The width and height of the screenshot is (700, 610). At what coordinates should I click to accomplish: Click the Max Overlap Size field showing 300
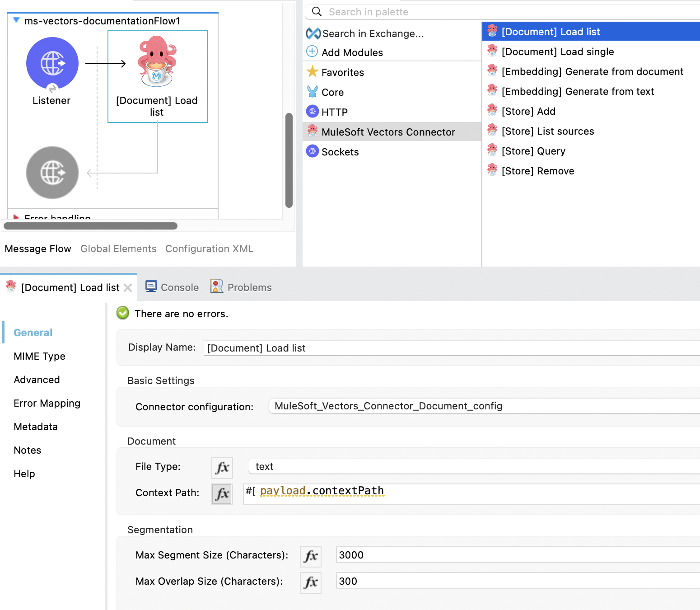(x=518, y=581)
